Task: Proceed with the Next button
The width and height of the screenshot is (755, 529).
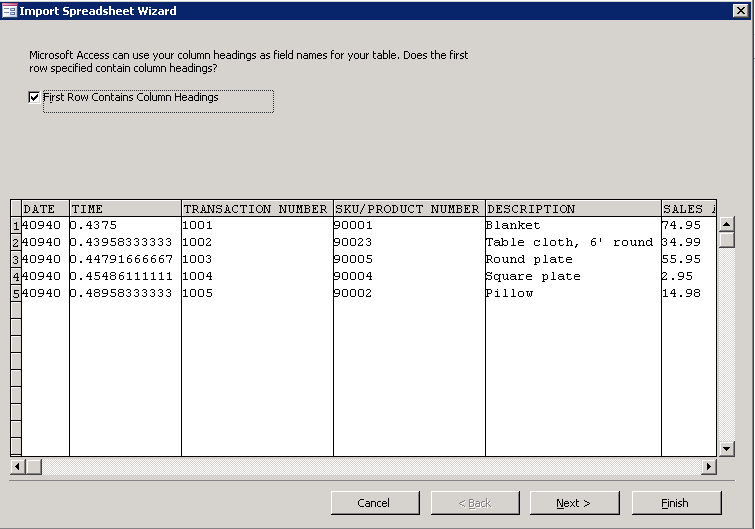Action: click(x=574, y=503)
